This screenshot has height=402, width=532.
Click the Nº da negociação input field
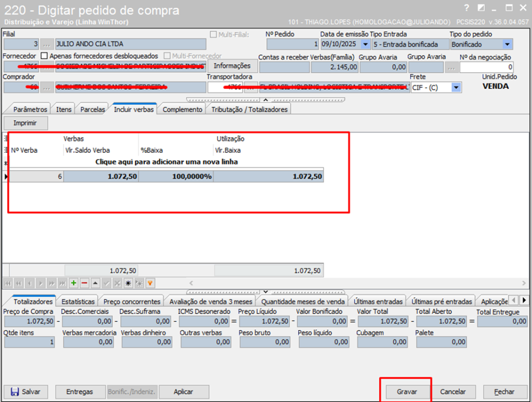pos(486,67)
